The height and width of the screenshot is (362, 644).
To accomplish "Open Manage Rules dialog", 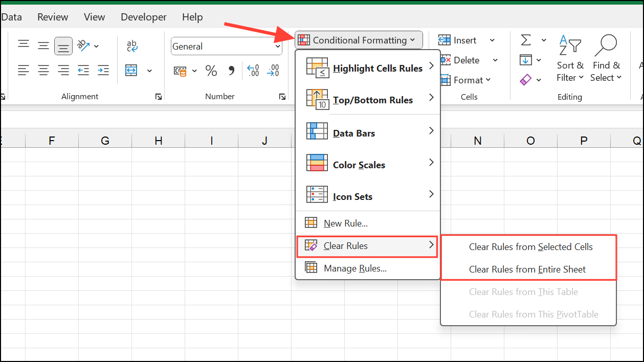I will click(x=355, y=268).
